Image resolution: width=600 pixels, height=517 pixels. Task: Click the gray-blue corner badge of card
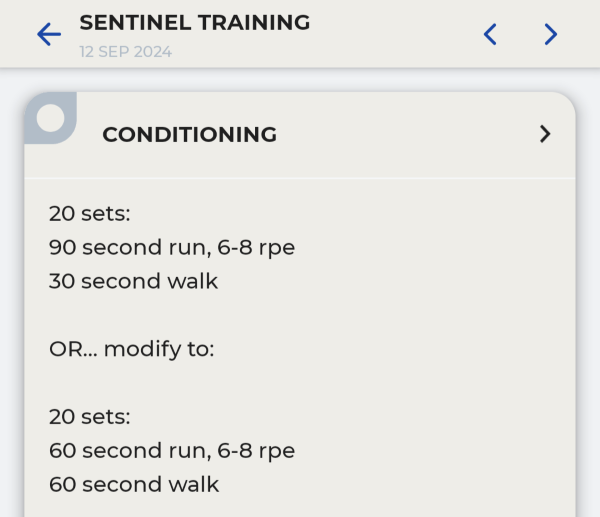pos(51,118)
